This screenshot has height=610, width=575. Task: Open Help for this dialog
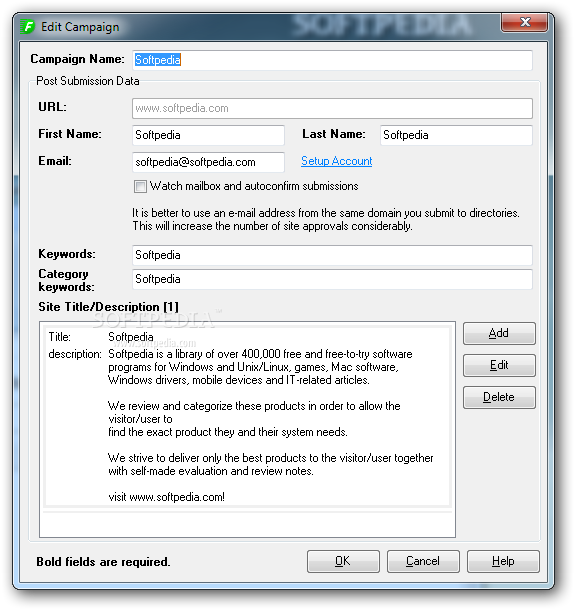point(503,561)
